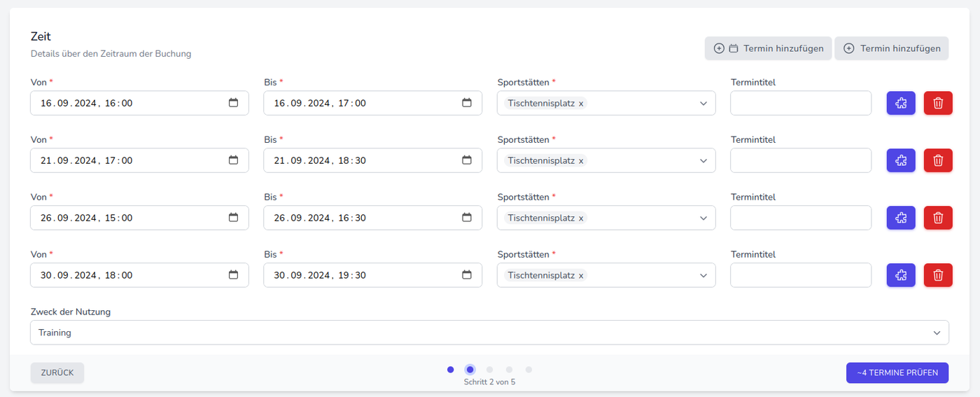
Task: Expand the Sportstätten dropdown in the 30.09.2024 row
Action: pyautogui.click(x=703, y=275)
